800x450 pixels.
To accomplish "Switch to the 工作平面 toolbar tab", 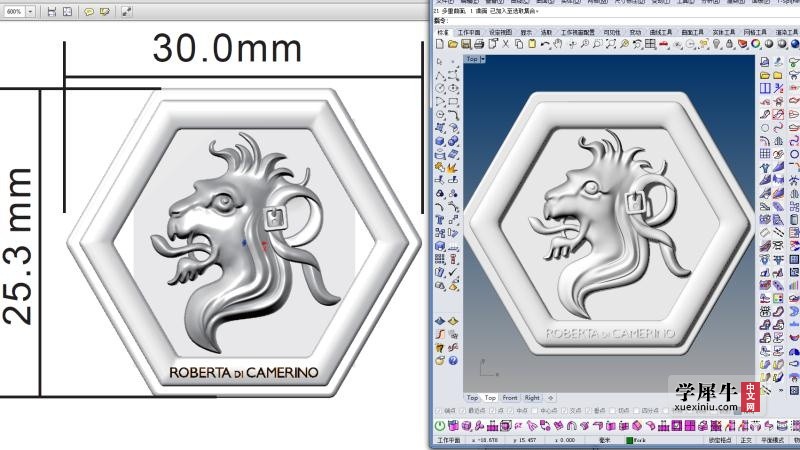I will [x=468, y=32].
